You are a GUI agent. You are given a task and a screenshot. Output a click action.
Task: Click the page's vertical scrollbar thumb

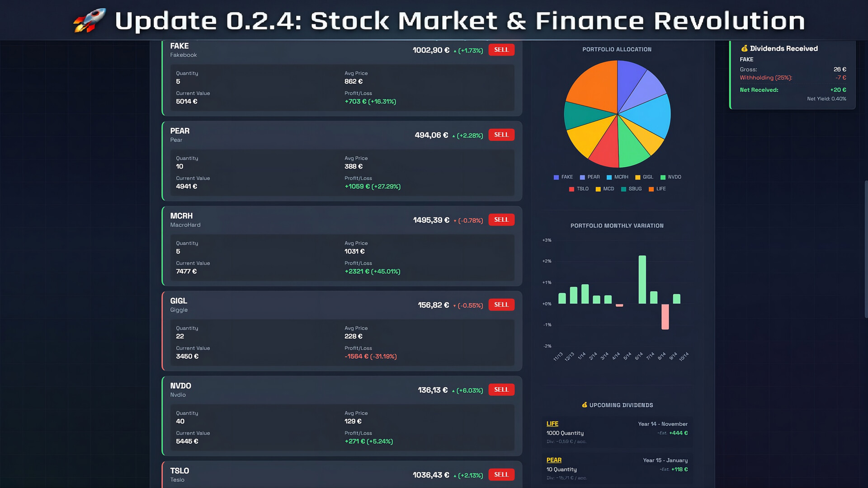coord(866,249)
